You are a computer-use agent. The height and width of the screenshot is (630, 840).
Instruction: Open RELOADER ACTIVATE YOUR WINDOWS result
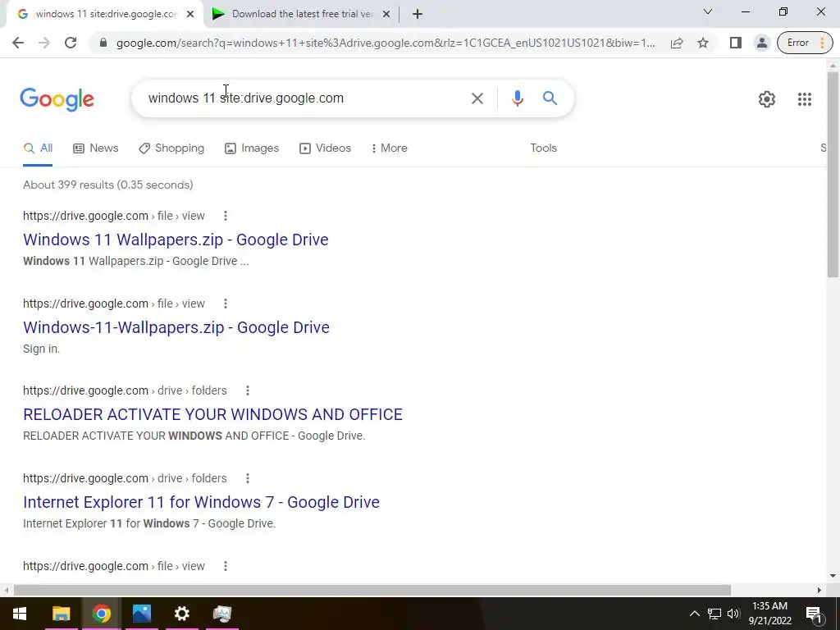pos(212,414)
